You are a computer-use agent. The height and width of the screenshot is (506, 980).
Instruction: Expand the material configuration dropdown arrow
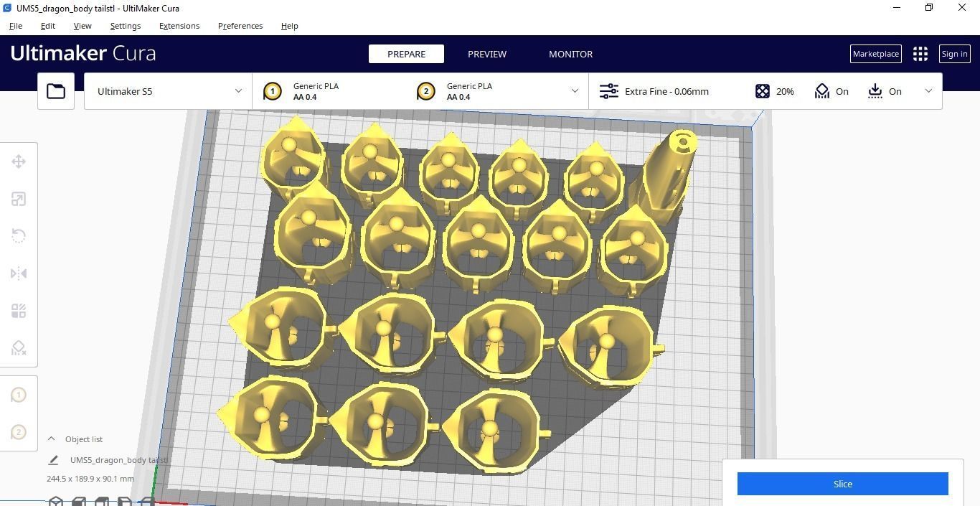pos(575,91)
